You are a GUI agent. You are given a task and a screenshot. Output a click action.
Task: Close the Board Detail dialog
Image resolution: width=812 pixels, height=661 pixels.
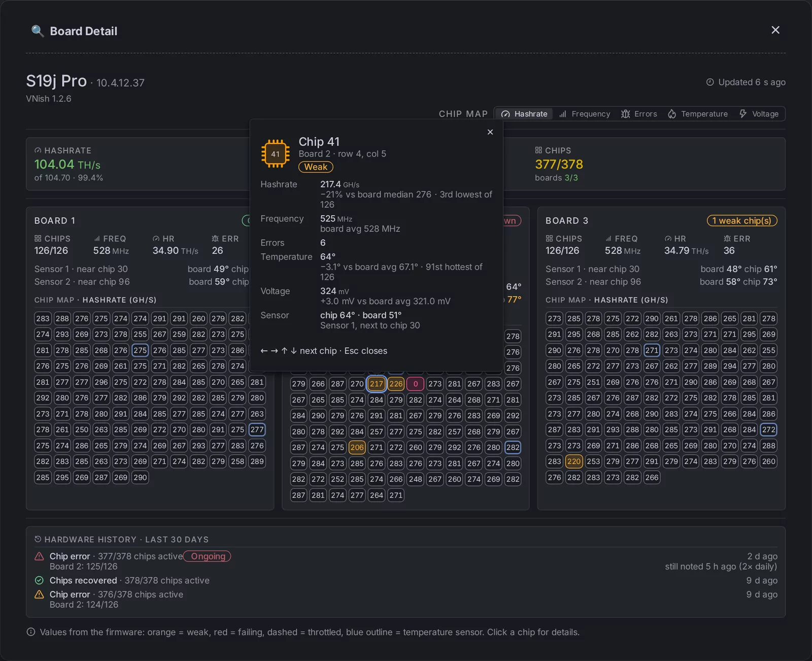tap(775, 30)
